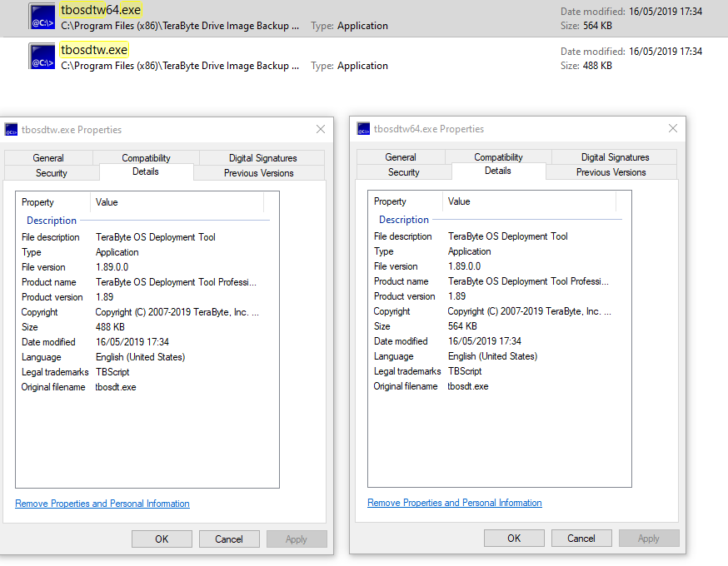Confirm with OK in tbosdtw.exe Properties
This screenshot has height=566, width=728.
[x=162, y=539]
